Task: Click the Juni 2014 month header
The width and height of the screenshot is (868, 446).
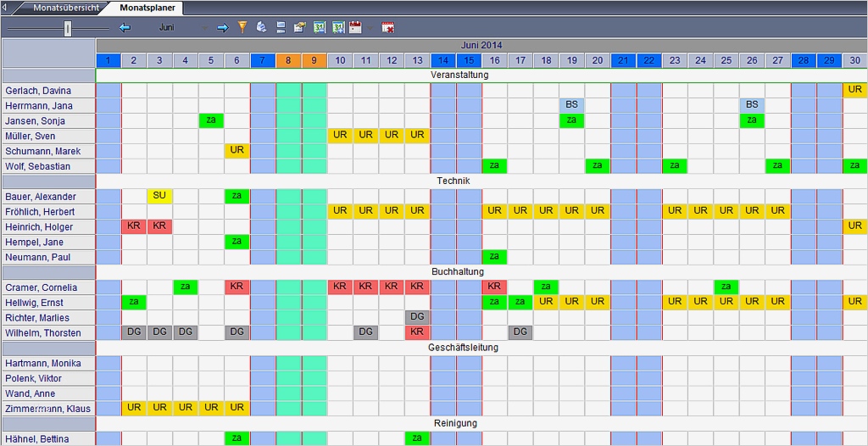Action: point(481,46)
